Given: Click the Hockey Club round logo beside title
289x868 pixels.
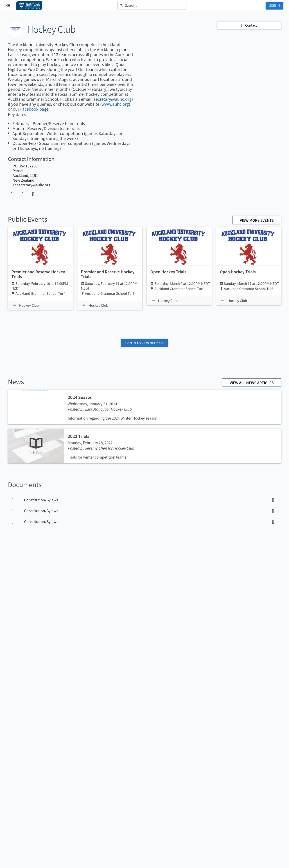Looking at the screenshot, I should point(16,29).
